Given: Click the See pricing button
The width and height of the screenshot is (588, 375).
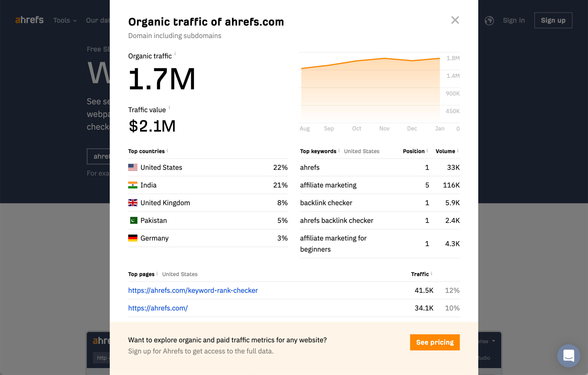Looking at the screenshot, I should (x=434, y=342).
